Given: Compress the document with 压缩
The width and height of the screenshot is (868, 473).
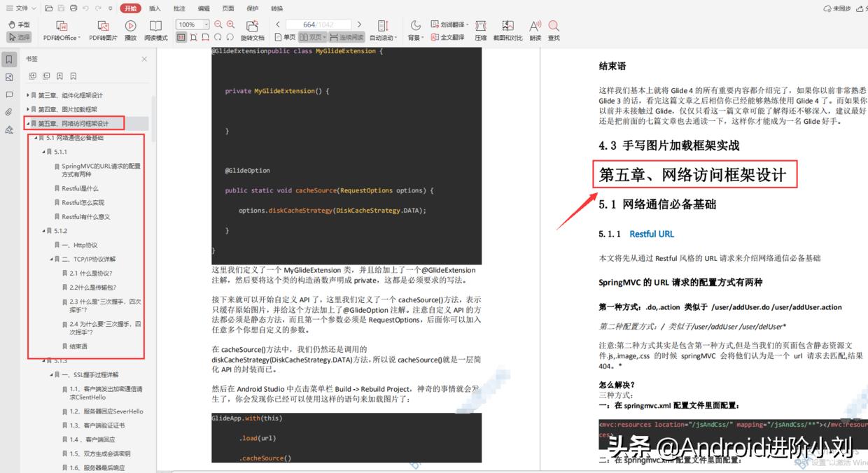Looking at the screenshot, I should (480, 31).
